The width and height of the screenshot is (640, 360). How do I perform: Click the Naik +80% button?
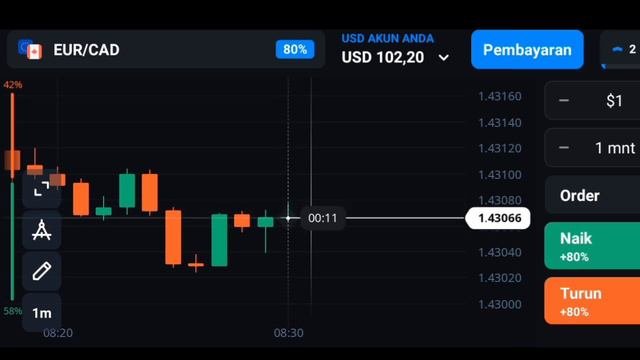pyautogui.click(x=592, y=246)
